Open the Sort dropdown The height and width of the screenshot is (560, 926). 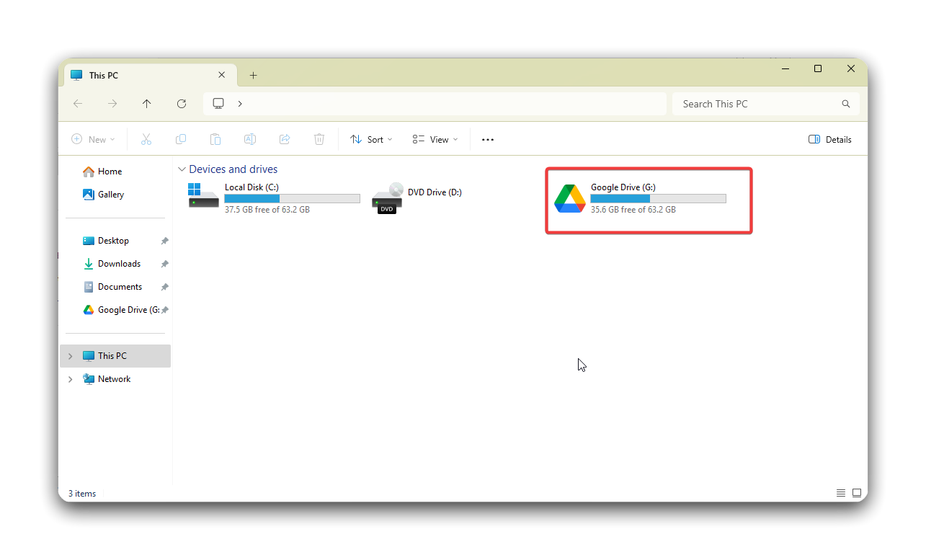tap(371, 140)
